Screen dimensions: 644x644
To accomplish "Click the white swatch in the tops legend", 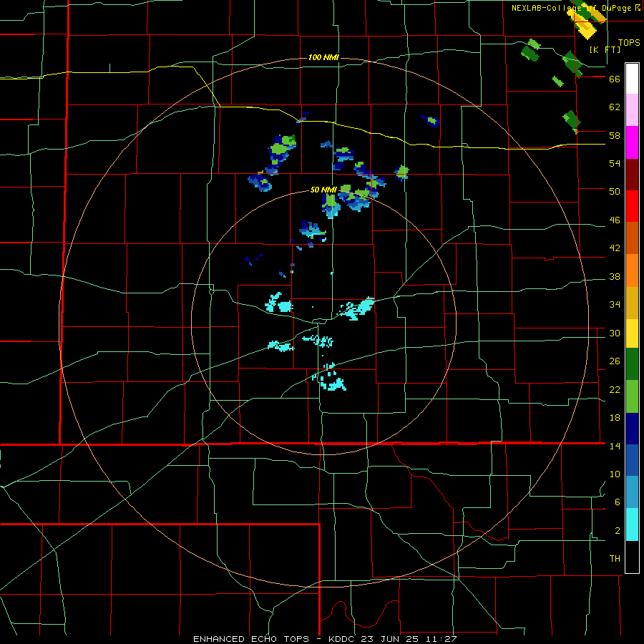I will (632, 79).
